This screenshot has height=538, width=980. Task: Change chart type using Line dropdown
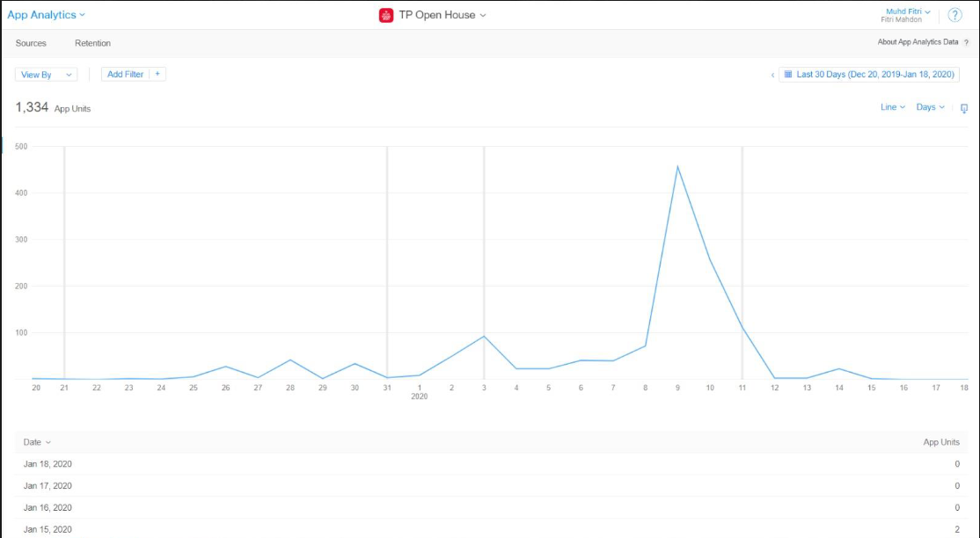[x=892, y=107]
